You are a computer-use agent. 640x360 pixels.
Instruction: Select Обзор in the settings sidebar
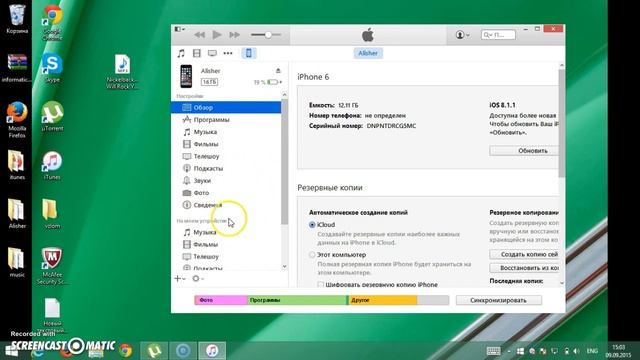(226, 107)
